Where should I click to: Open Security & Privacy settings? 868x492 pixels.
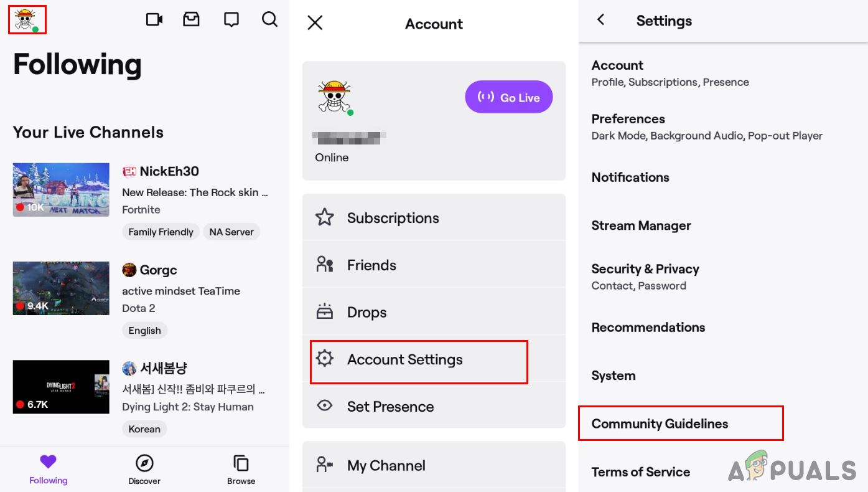click(x=723, y=277)
